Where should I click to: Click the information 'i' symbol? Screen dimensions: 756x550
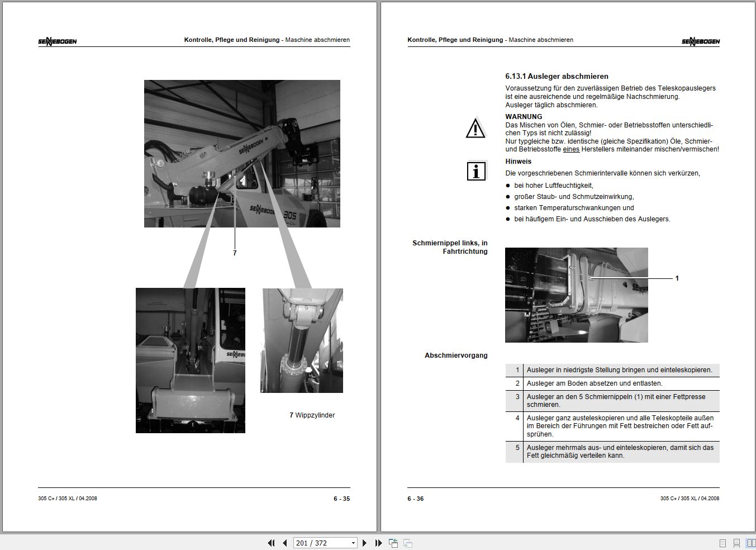pyautogui.click(x=476, y=171)
